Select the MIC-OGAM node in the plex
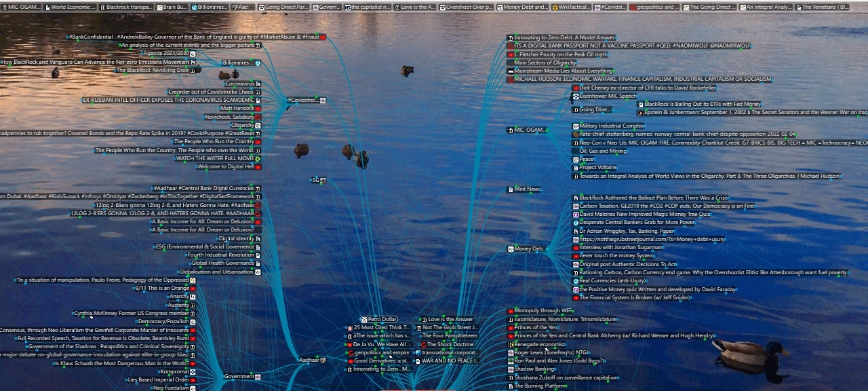The image size is (868, 391). [528, 130]
